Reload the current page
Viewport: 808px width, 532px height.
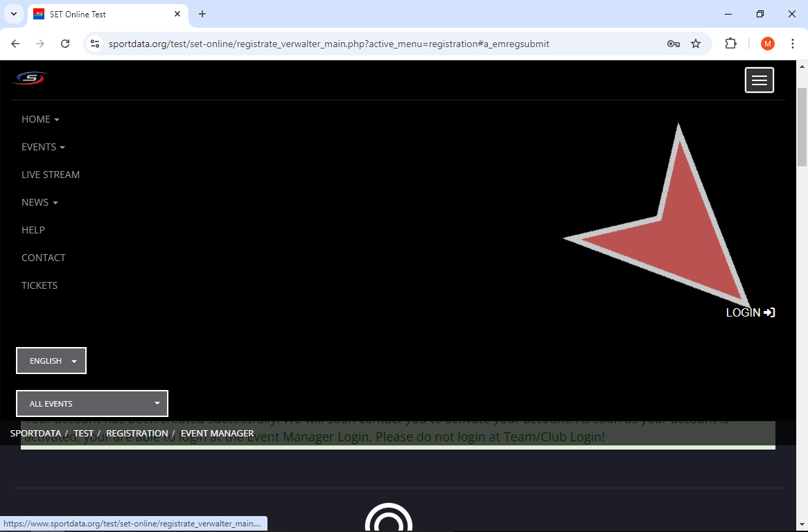coord(65,44)
